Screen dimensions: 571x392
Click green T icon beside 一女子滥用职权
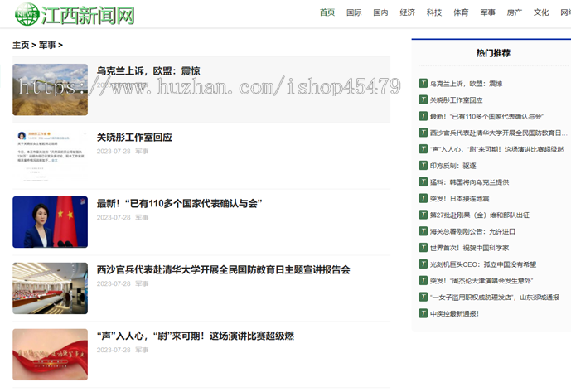[x=423, y=297]
